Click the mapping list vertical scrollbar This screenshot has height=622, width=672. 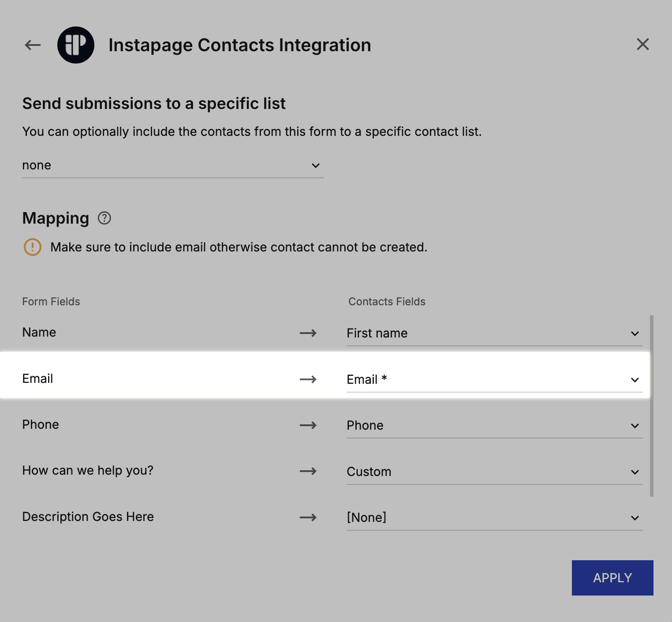[x=651, y=406]
